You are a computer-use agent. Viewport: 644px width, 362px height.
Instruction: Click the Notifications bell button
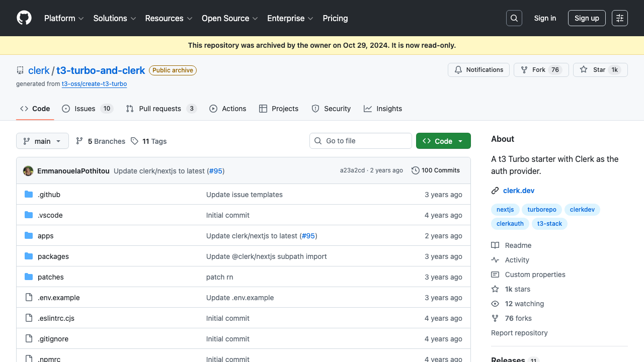point(478,70)
